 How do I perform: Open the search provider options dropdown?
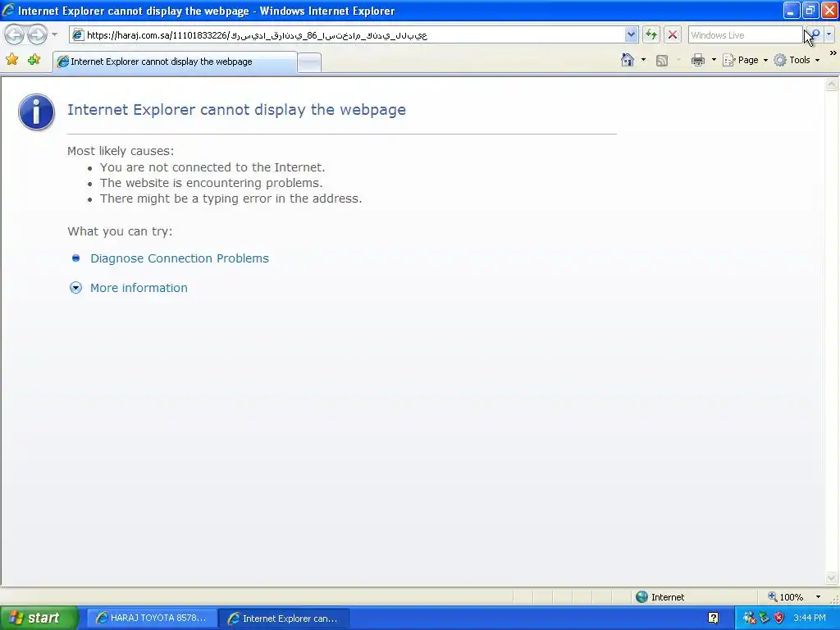click(x=829, y=34)
